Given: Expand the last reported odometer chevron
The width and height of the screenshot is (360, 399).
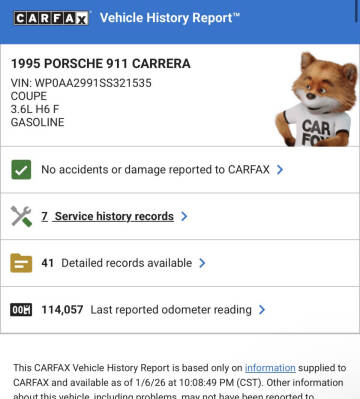Looking at the screenshot, I should click(262, 310).
